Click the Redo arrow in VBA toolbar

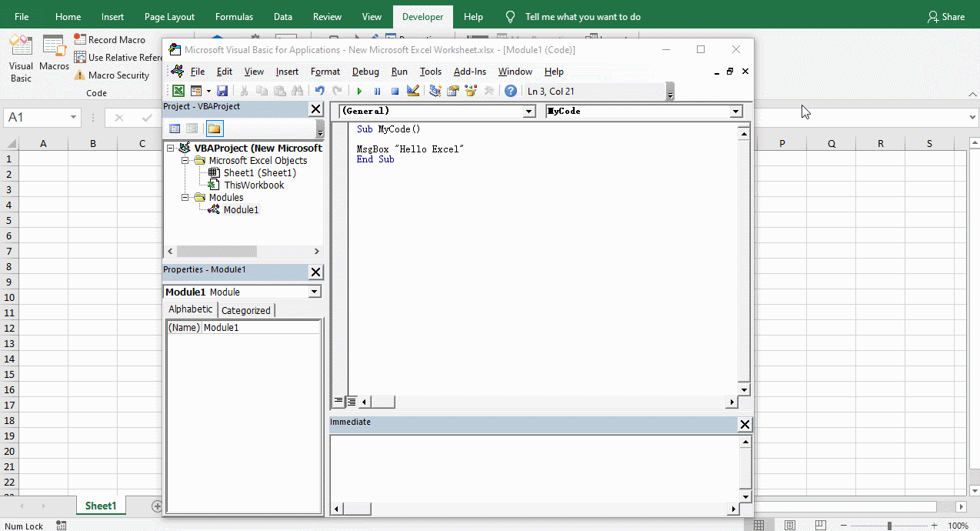[x=337, y=91]
